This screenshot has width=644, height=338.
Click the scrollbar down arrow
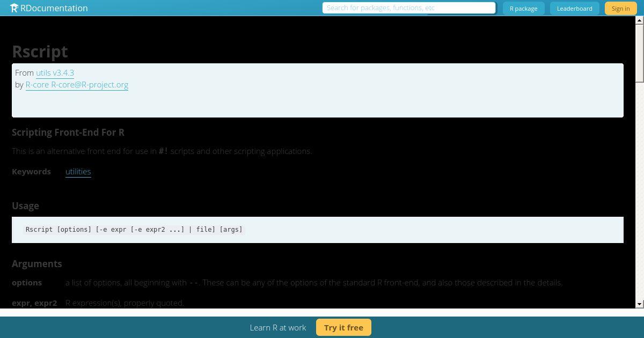coord(639,304)
